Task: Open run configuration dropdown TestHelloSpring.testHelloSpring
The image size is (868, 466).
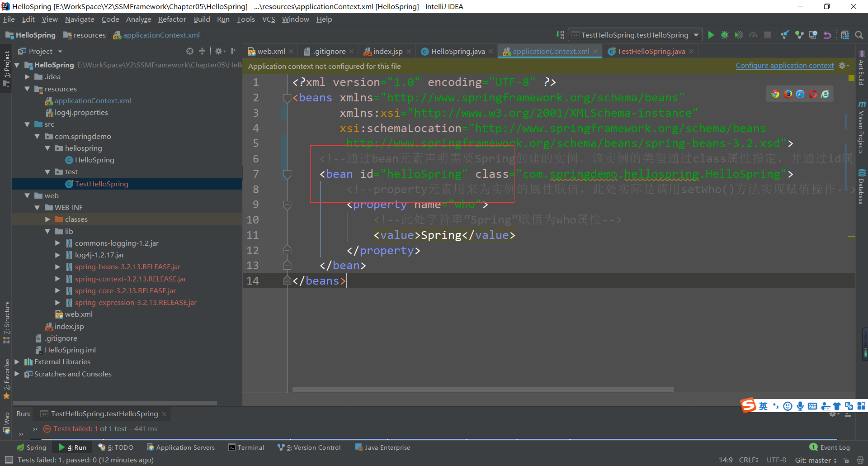Action: [x=635, y=35]
